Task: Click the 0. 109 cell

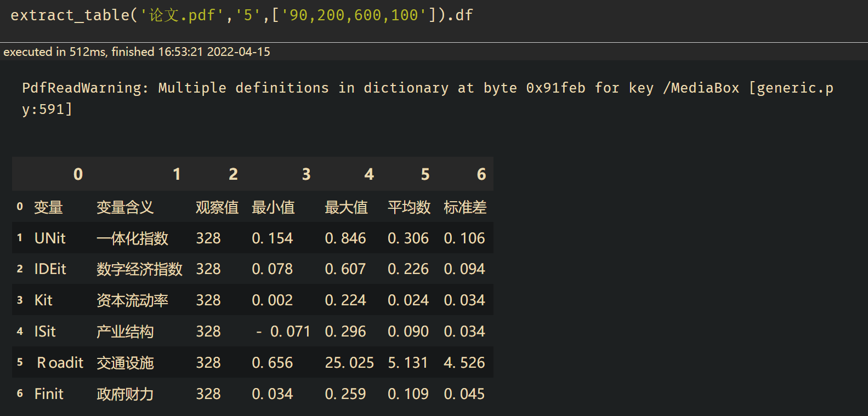Action: [408, 394]
